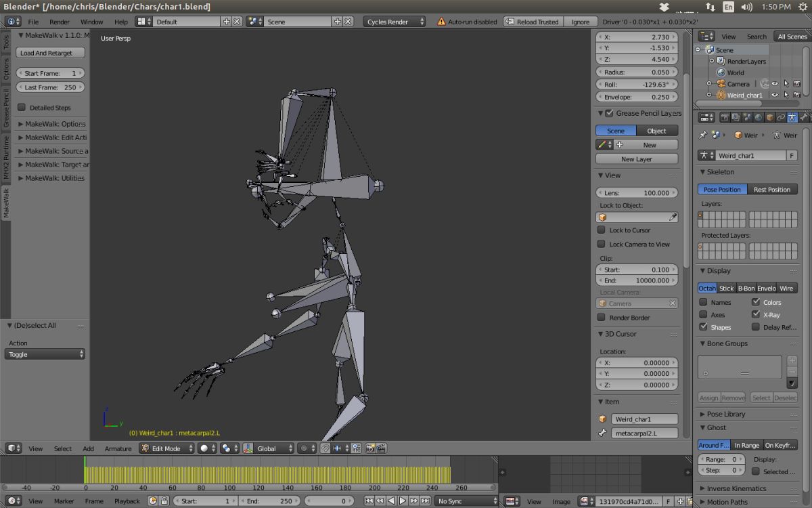This screenshot has height=508, width=812.
Task: Open the Constraints properties chain icon
Action: click(781, 117)
